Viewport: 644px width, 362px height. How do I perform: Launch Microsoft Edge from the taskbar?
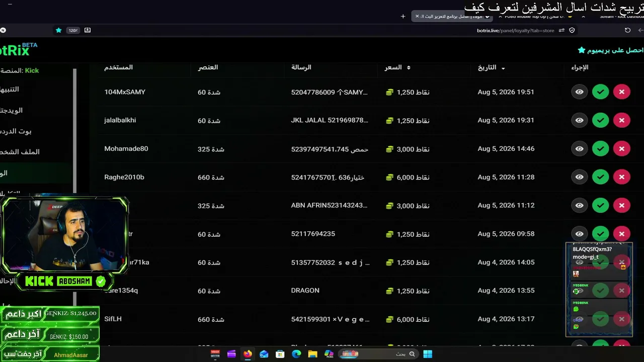[296, 354]
